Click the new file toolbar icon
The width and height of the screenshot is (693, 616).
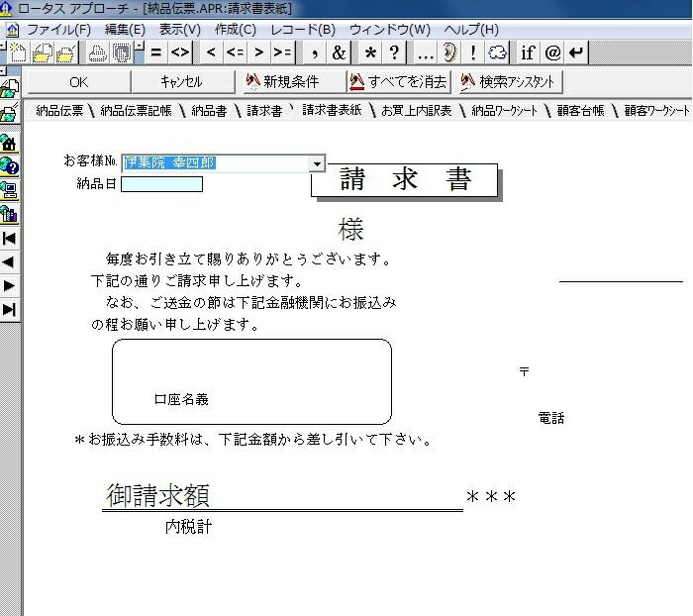[x=18, y=52]
